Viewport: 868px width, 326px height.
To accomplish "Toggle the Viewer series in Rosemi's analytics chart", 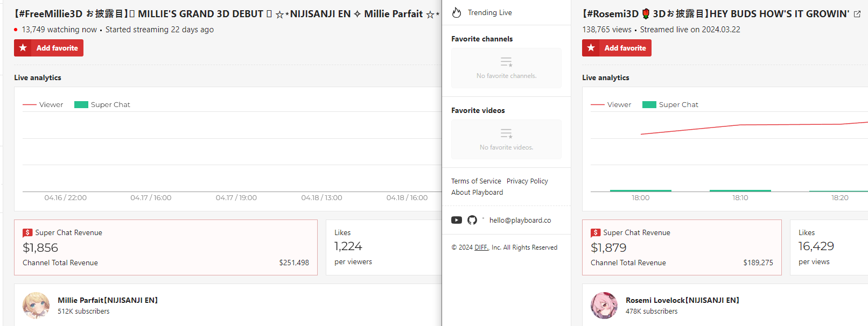I will (x=611, y=105).
